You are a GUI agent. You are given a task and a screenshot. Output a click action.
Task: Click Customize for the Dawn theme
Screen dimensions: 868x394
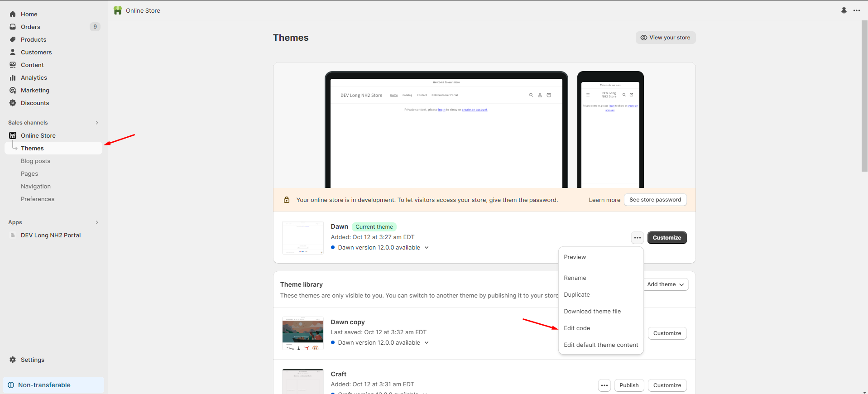(667, 238)
